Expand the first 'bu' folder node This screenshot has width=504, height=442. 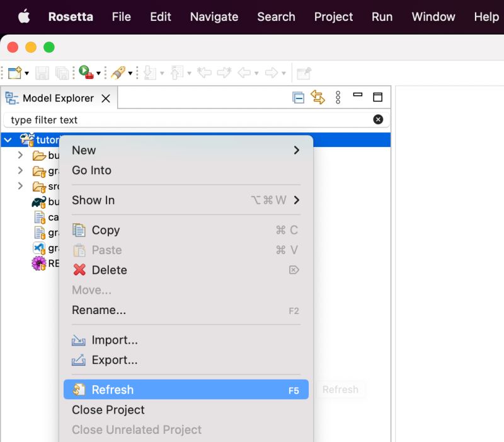(x=20, y=155)
